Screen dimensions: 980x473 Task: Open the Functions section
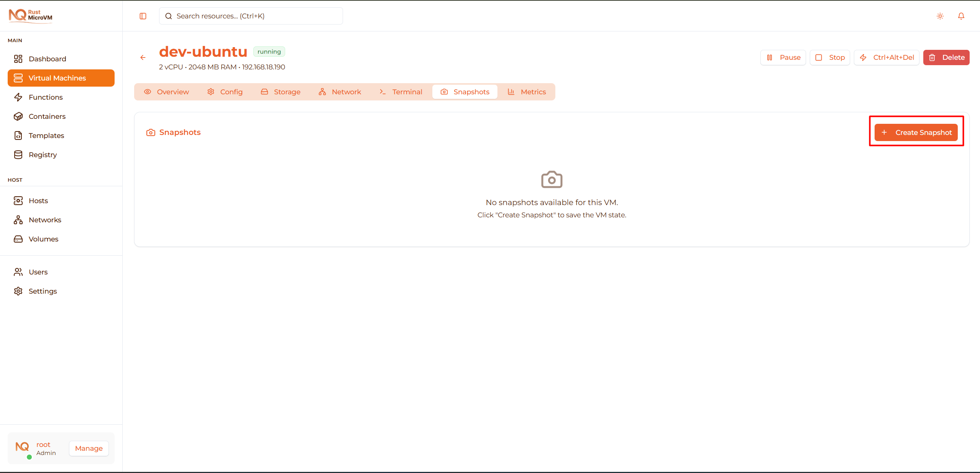[46, 97]
